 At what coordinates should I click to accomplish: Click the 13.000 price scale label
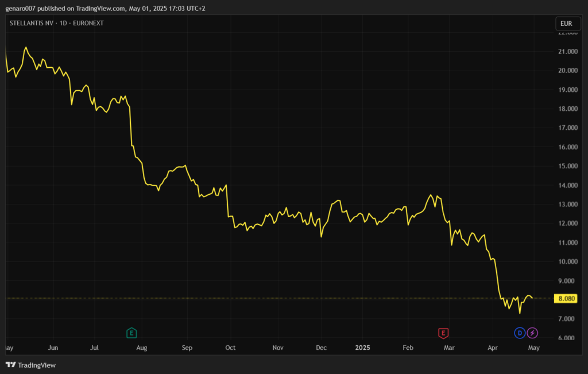pyautogui.click(x=567, y=205)
